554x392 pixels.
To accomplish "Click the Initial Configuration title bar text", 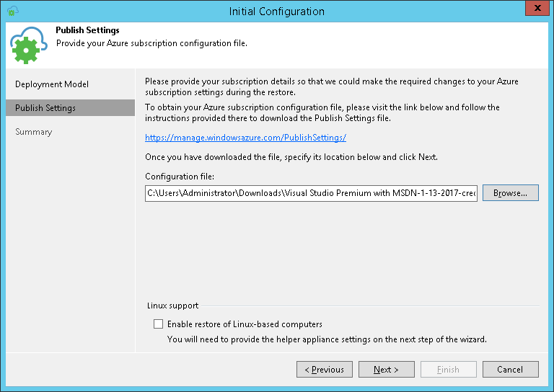I will coord(276,11).
